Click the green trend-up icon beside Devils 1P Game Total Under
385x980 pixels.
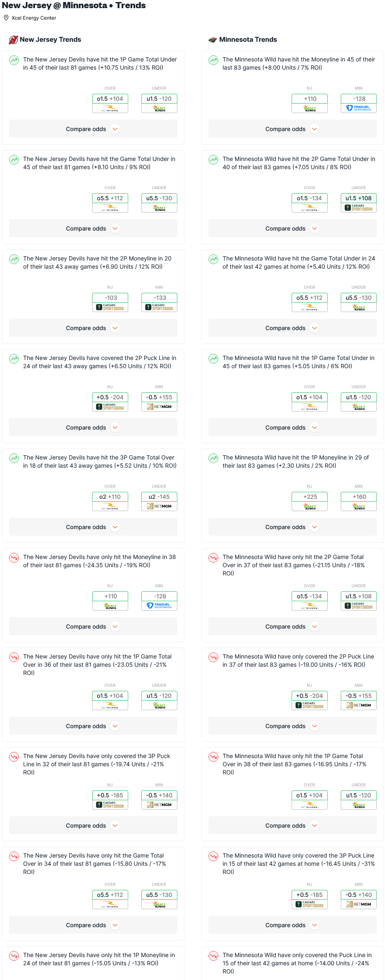coord(14,60)
